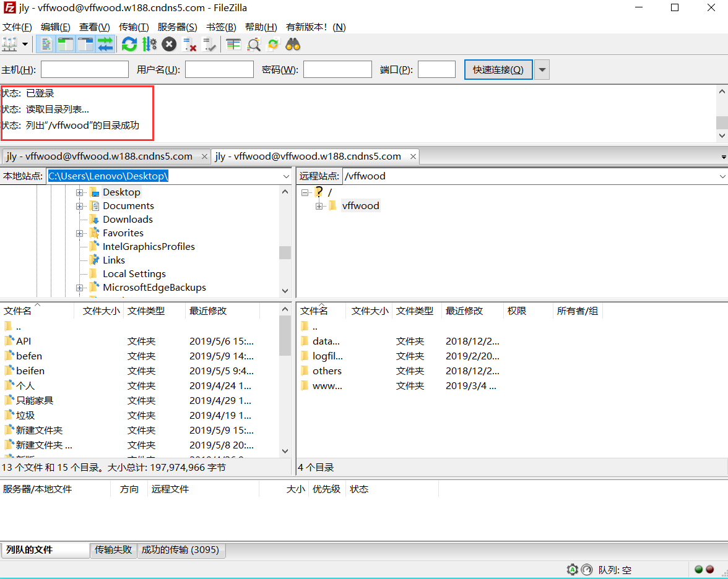Open the 服务器(S) menu
Screen dimensions: 728x579
coord(177,27)
